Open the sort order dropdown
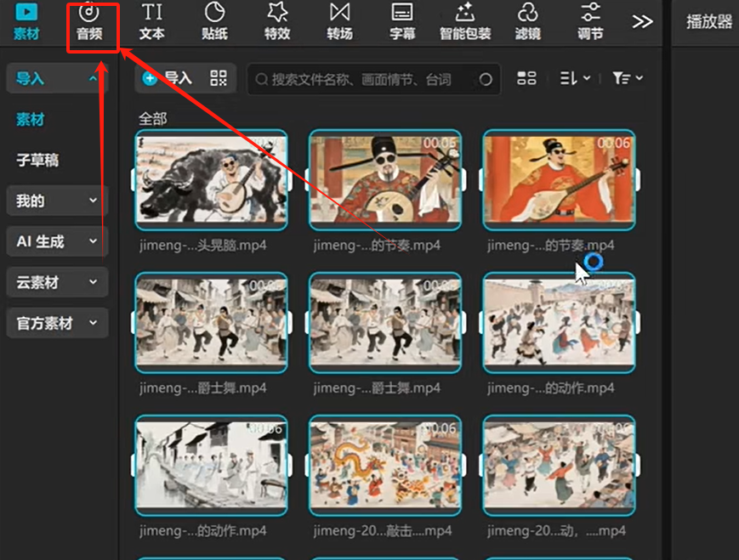 pyautogui.click(x=576, y=79)
